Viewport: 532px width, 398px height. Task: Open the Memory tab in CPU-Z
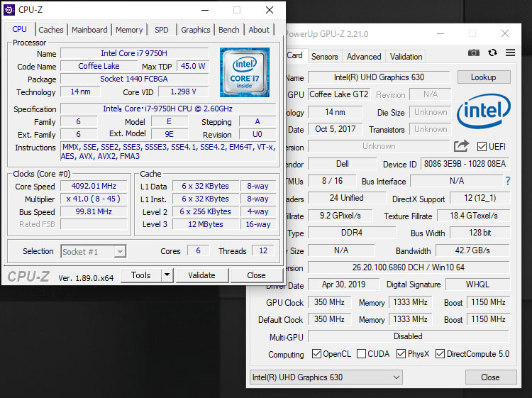coord(129,30)
